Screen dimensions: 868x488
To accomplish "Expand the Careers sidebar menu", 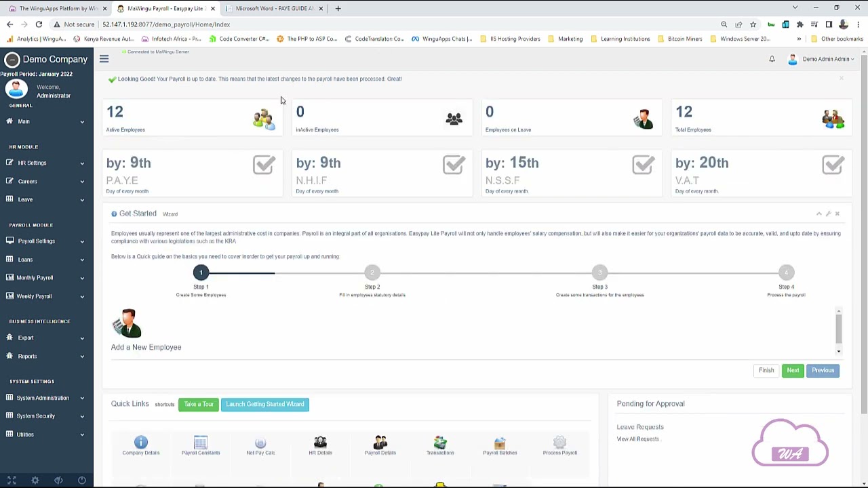I will pyautogui.click(x=46, y=181).
